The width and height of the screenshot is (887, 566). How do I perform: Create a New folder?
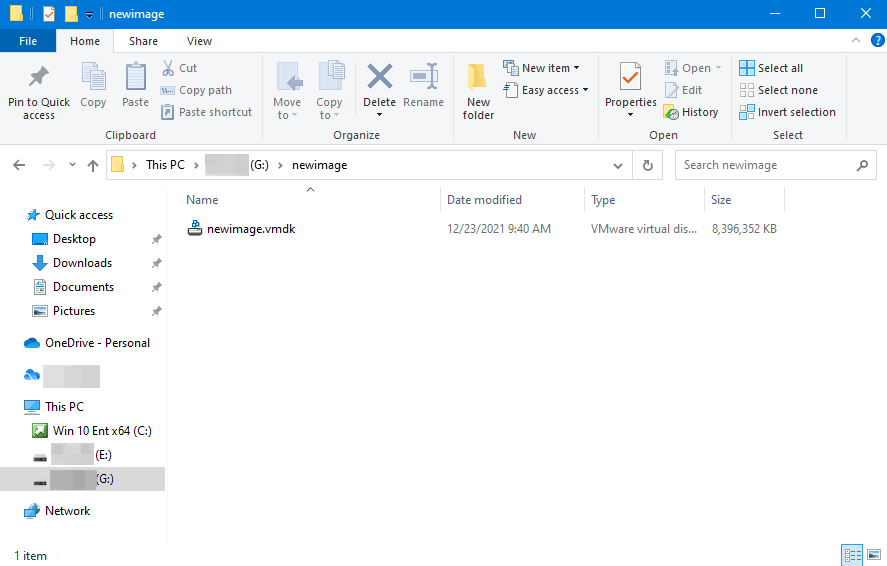tap(479, 90)
